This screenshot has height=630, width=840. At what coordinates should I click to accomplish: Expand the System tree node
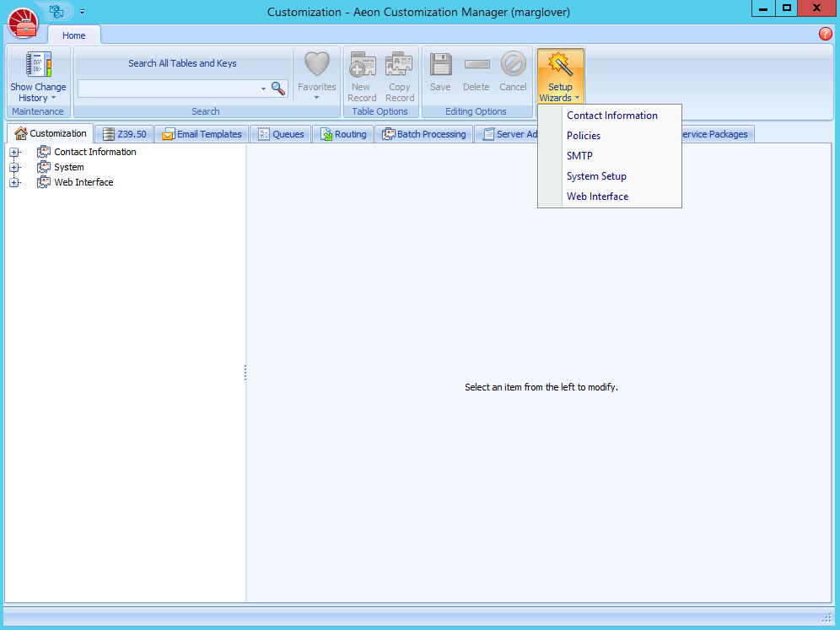point(15,167)
